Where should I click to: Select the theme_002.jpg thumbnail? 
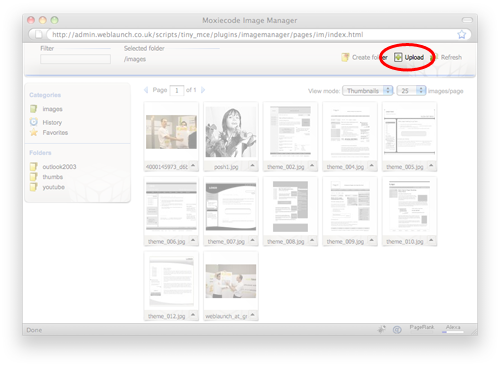point(290,132)
